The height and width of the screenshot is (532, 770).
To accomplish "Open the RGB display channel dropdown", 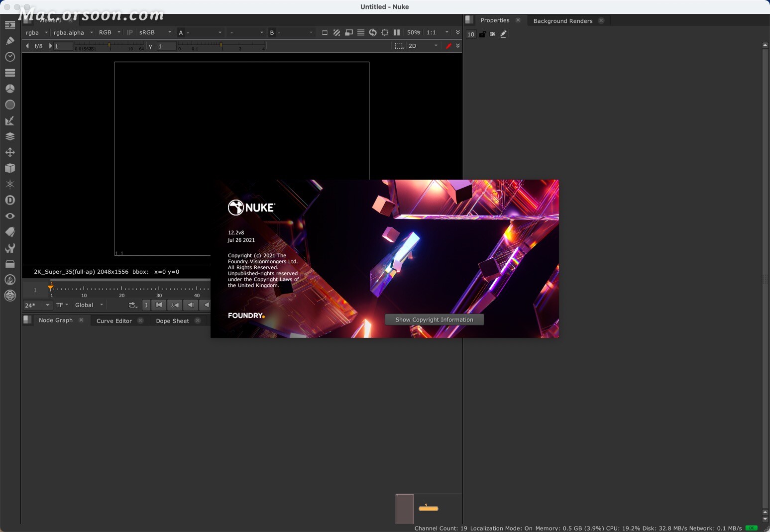I will [x=110, y=32].
